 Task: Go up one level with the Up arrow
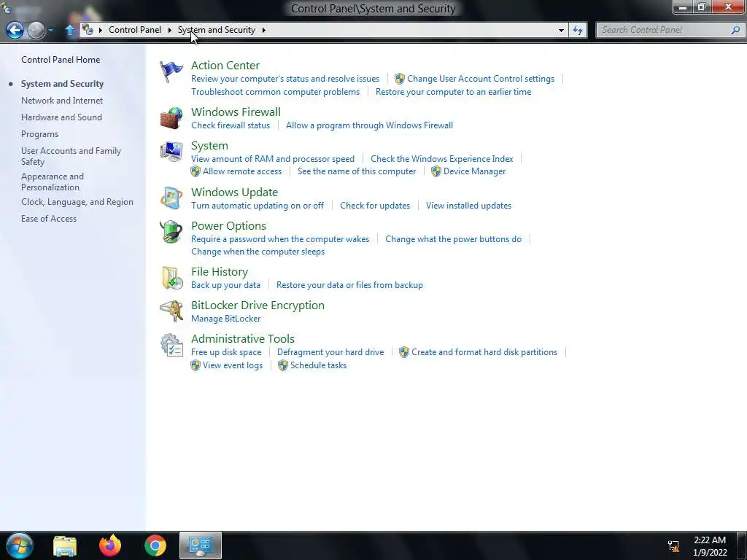pyautogui.click(x=69, y=30)
